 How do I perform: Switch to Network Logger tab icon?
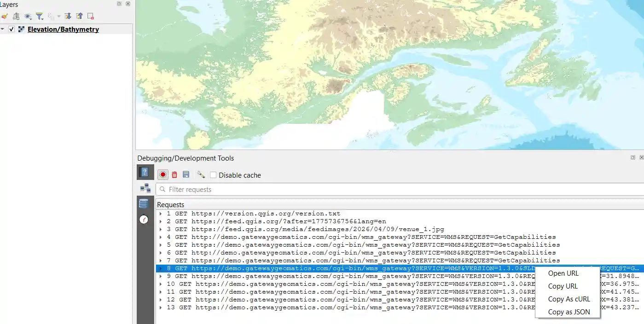[x=145, y=188]
